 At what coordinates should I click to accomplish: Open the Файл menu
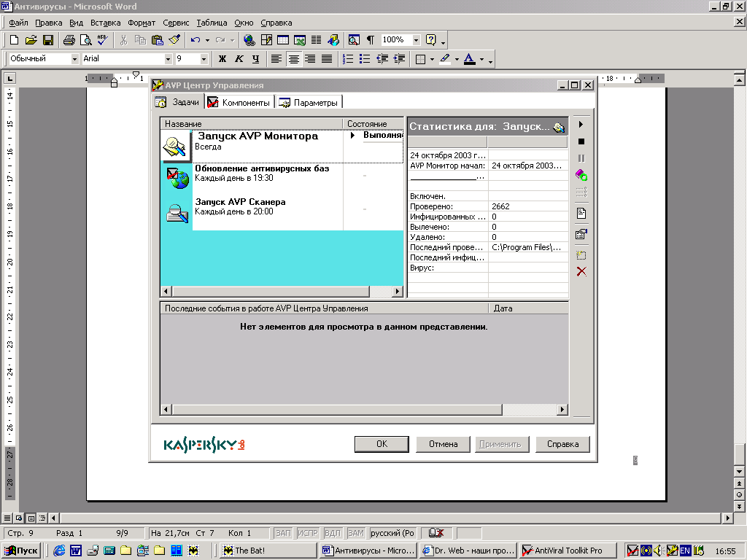coord(18,23)
